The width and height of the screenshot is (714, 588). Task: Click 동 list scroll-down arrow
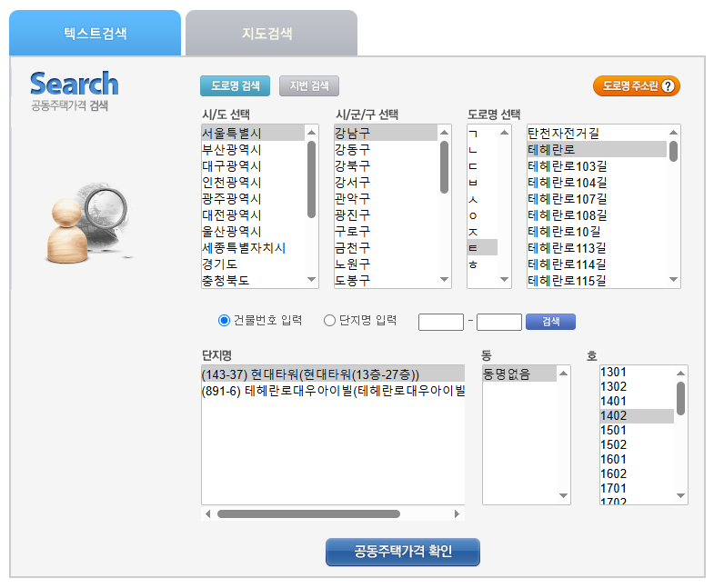[563, 495]
